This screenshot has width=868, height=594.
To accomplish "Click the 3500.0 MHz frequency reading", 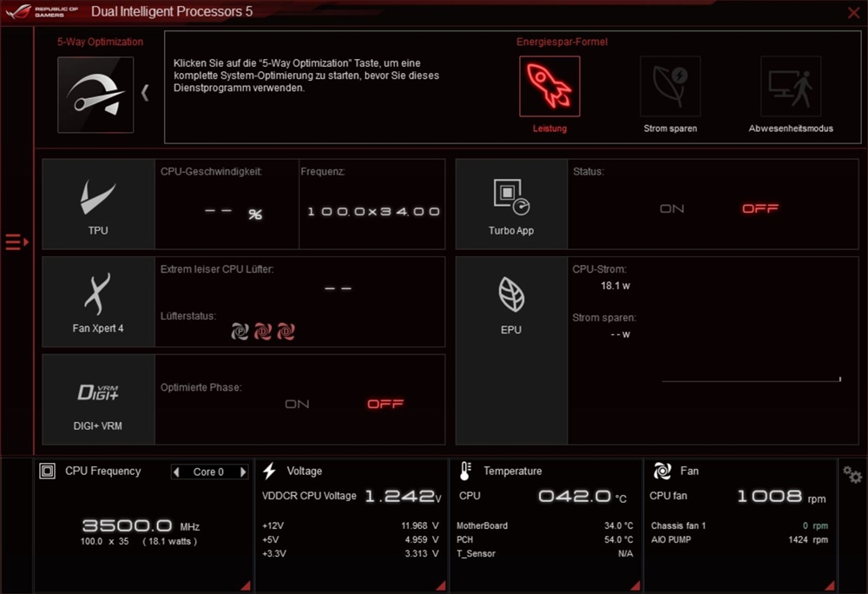I will point(141,525).
